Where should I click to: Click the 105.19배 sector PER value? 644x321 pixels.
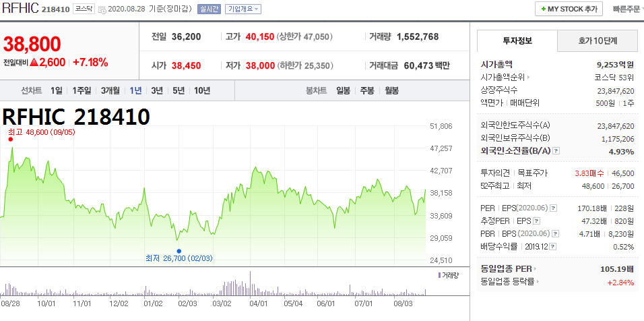(x=617, y=269)
